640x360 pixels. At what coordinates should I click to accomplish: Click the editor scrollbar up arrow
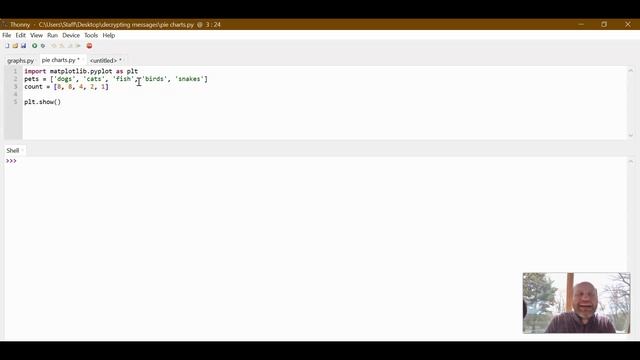point(631,71)
